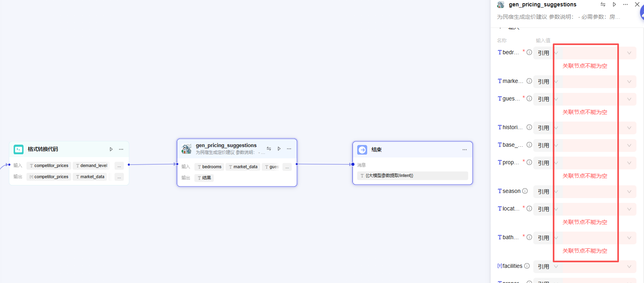
Task: Show more inputs of gen_pricing_suggestions node
Action: pos(287,167)
